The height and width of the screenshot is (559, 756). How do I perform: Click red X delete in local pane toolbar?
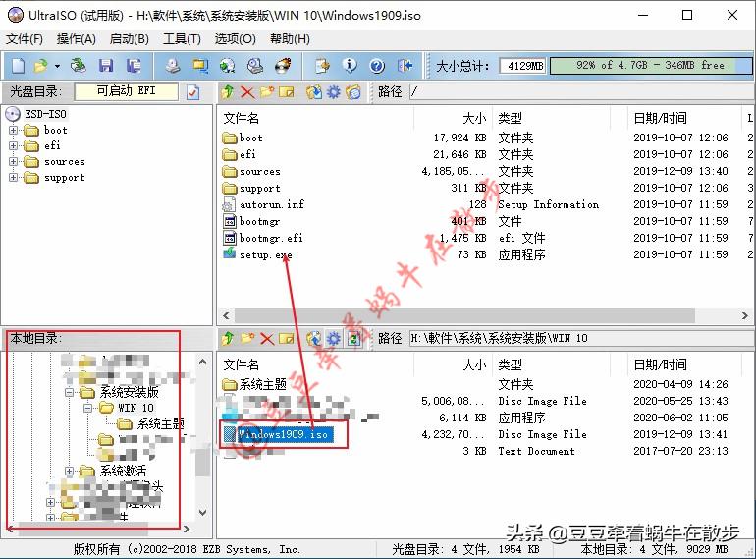point(267,339)
